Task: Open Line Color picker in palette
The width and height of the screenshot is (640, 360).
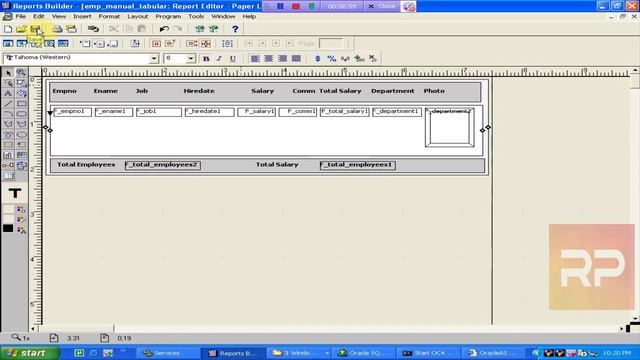Action: (21, 220)
